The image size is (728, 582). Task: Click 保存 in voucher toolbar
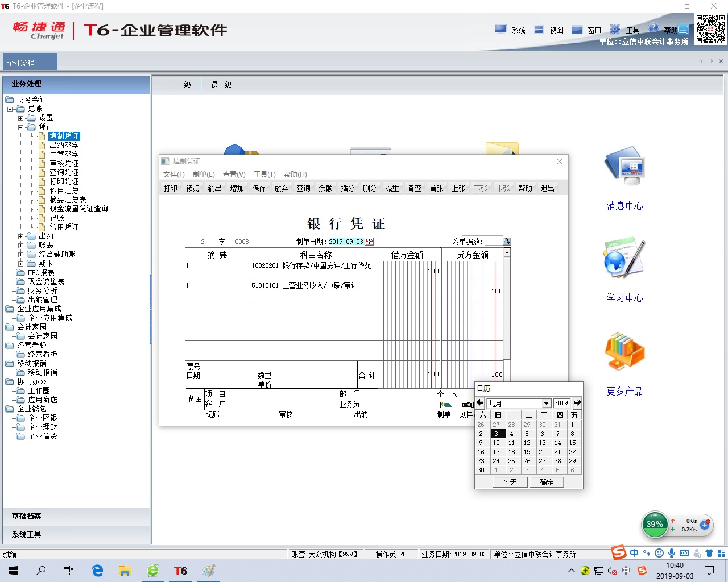pos(259,188)
